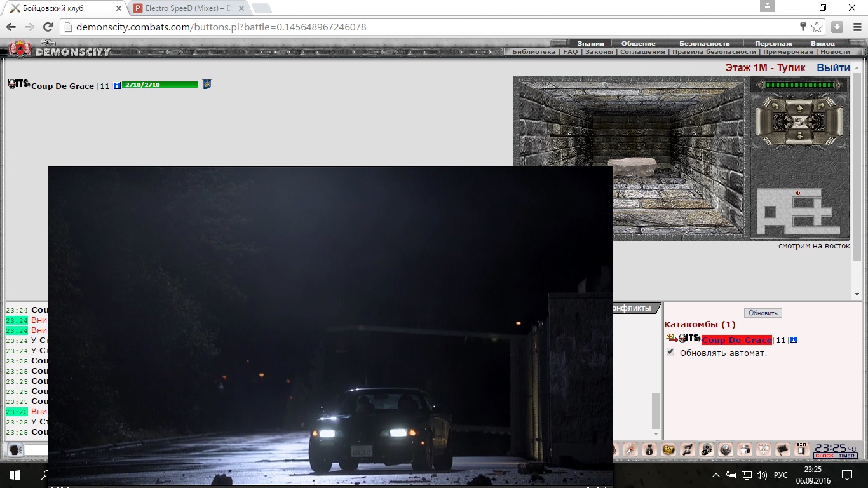868x488 pixels.
Task: Open the Библиотека link
Action: pos(534,52)
